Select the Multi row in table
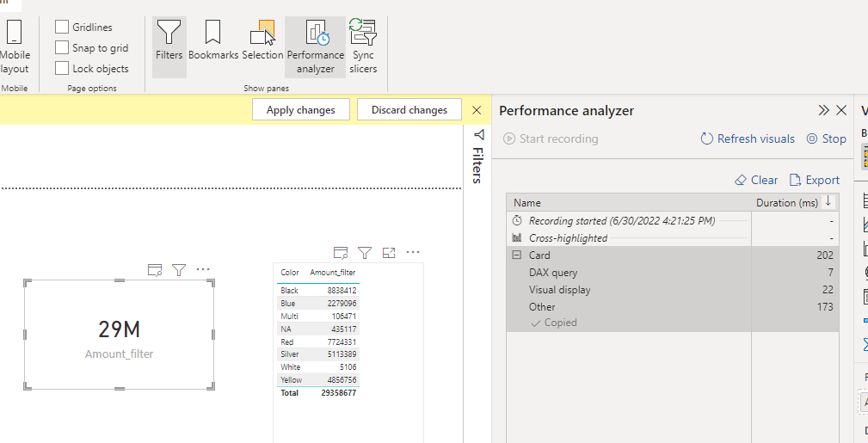 pos(318,317)
